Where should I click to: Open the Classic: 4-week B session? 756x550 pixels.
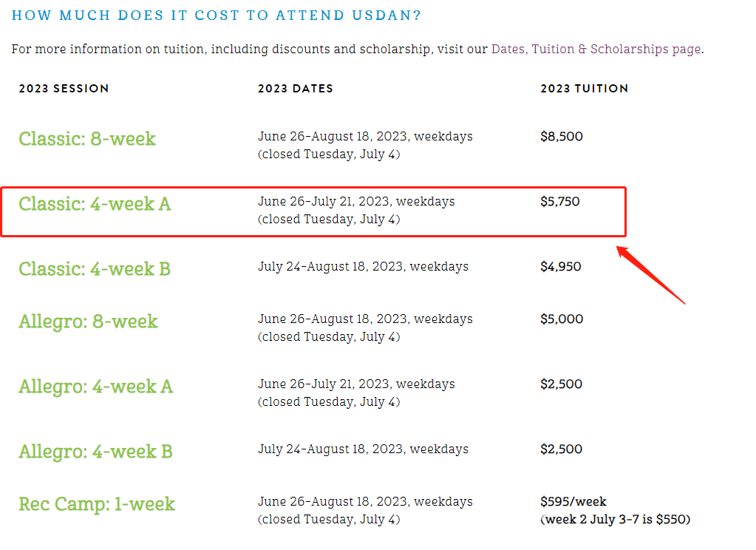point(95,269)
